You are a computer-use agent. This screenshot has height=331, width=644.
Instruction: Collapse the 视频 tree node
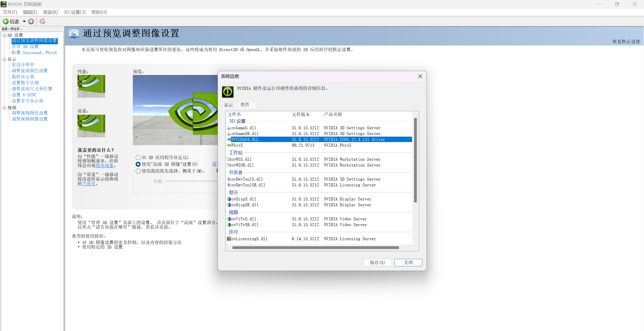tap(4, 108)
